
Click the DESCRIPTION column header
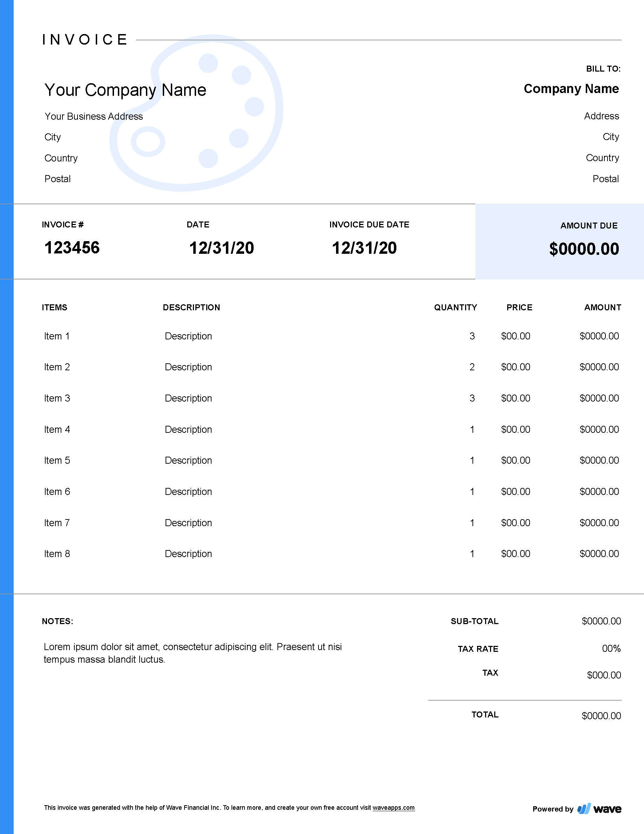click(x=192, y=307)
